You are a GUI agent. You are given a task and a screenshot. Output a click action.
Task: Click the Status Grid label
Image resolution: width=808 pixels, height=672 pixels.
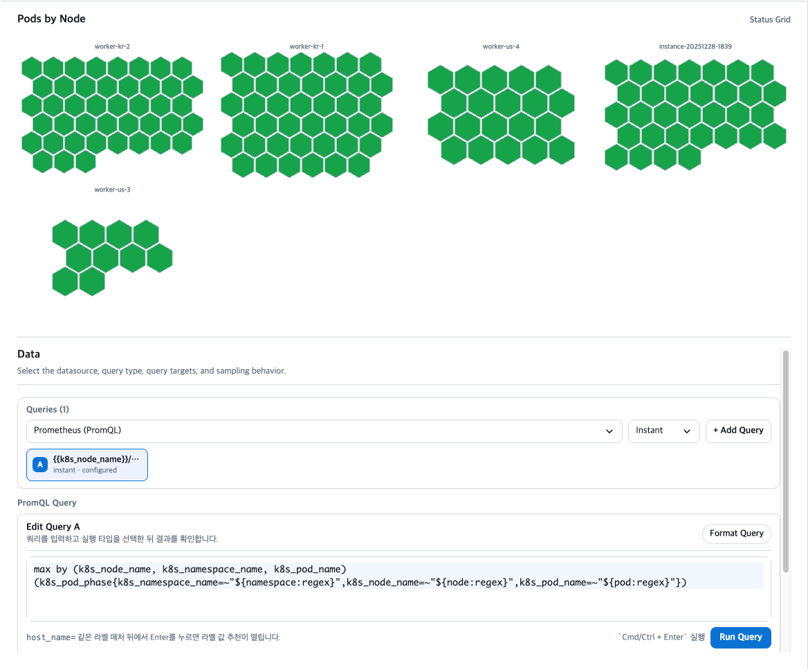pyautogui.click(x=769, y=19)
